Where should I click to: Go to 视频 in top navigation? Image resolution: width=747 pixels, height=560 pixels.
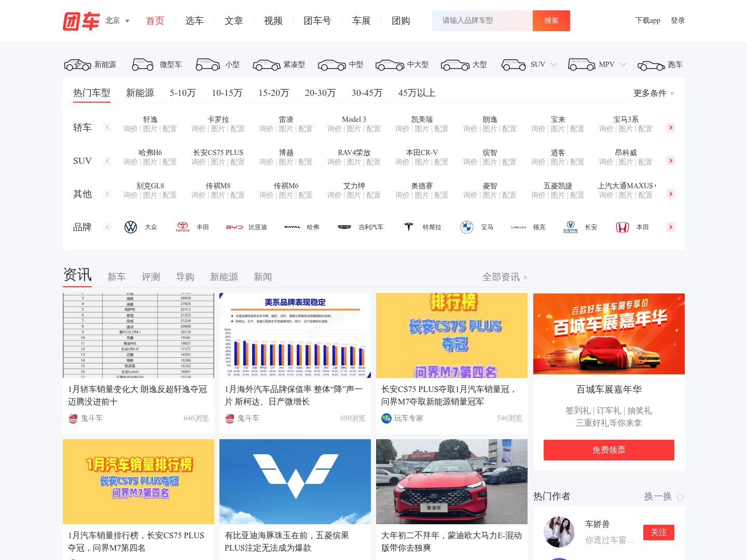[x=273, y=21]
